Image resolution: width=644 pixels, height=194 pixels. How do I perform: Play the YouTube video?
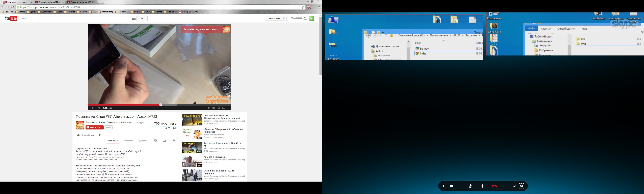tap(93, 108)
